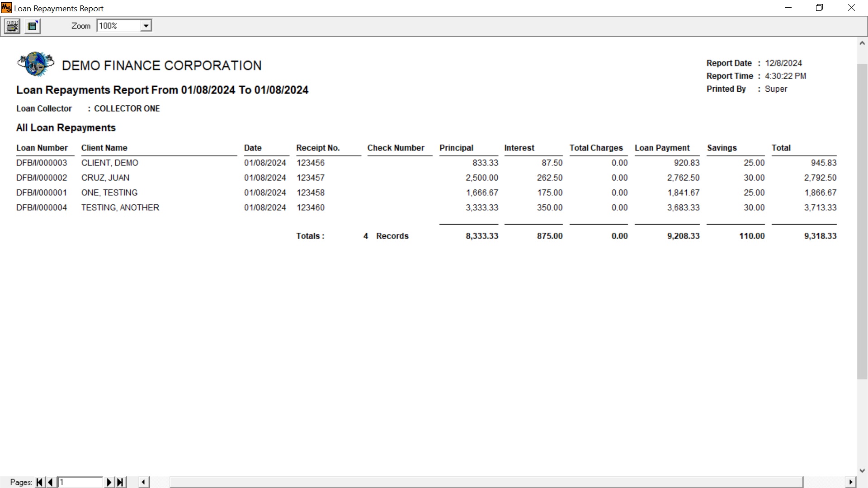Go to the previous page

(50, 482)
